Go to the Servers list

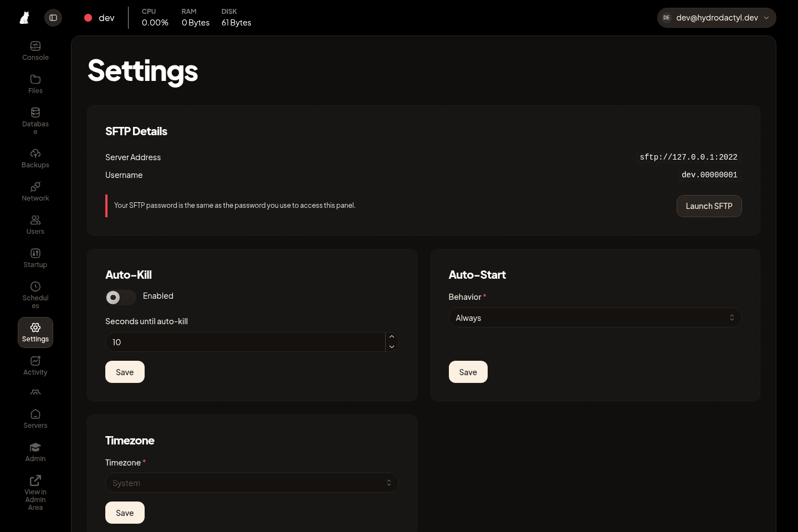(35, 419)
